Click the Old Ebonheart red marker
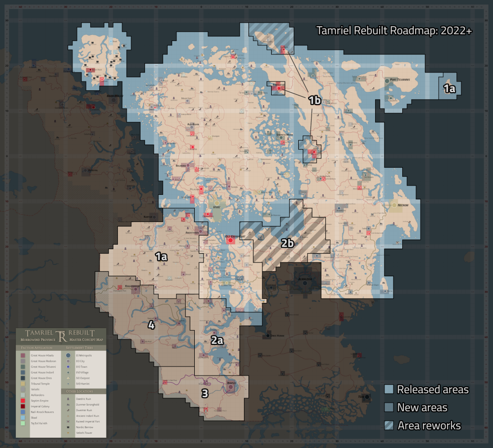This screenshot has width=493, height=448. [x=230, y=240]
